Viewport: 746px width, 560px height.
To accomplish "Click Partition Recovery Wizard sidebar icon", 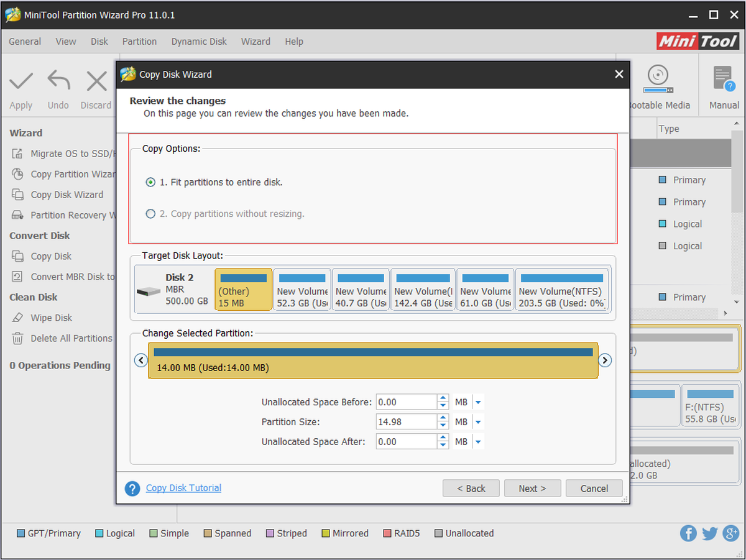I will [x=19, y=215].
